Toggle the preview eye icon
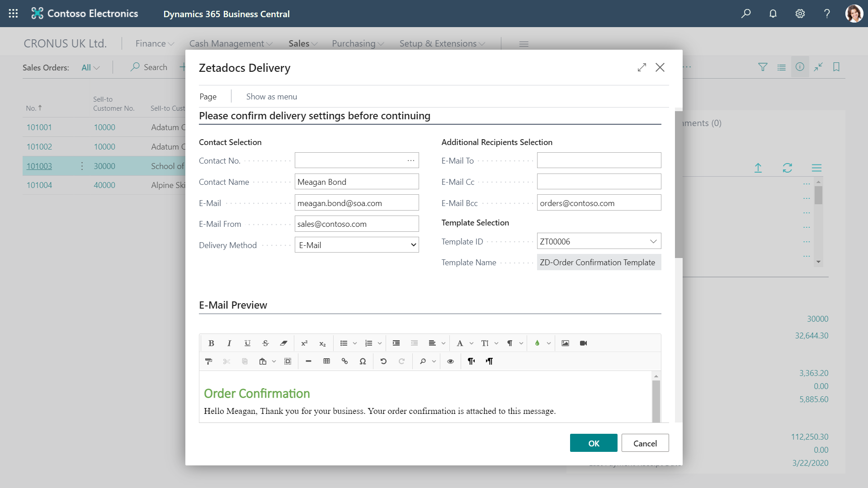Viewport: 868px width, 488px height. [x=450, y=361]
